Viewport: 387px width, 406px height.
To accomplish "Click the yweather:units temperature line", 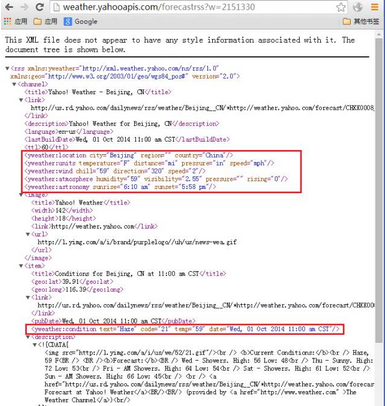I will (x=149, y=163).
